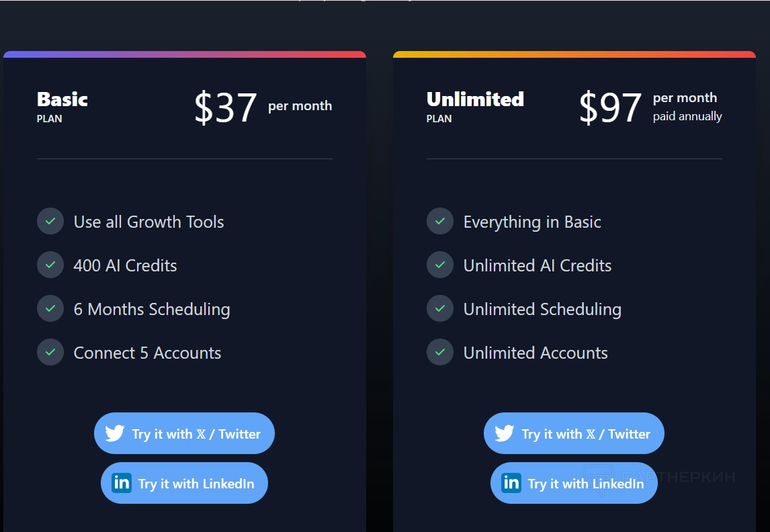This screenshot has height=532, width=770.
Task: Click checkmark beside Use all Growth Tools
Action: click(x=50, y=221)
